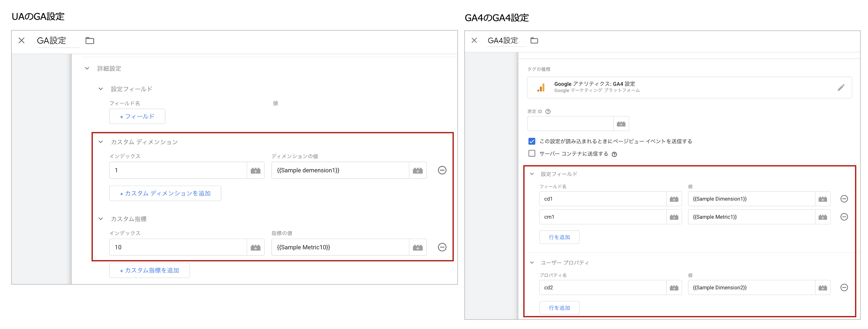This screenshot has width=868, height=329.
Task: Open folder icon beside GA設定 title
Action: pyautogui.click(x=90, y=41)
